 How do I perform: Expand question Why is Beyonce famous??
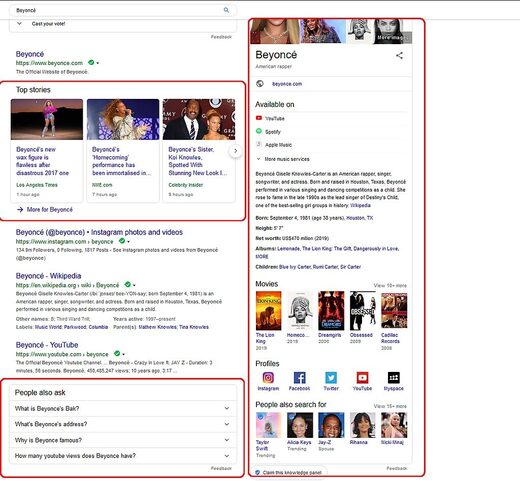pyautogui.click(x=123, y=440)
